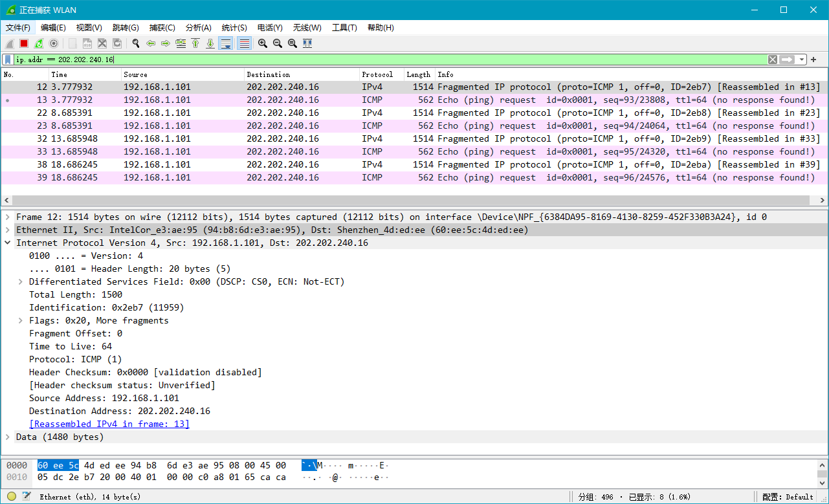Jump to the first packet
Viewport: 829px width, 504px height.
coord(195,43)
